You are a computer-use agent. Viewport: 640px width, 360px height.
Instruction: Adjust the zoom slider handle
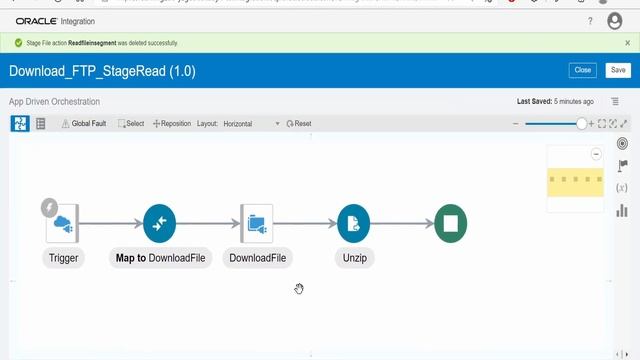tap(581, 124)
